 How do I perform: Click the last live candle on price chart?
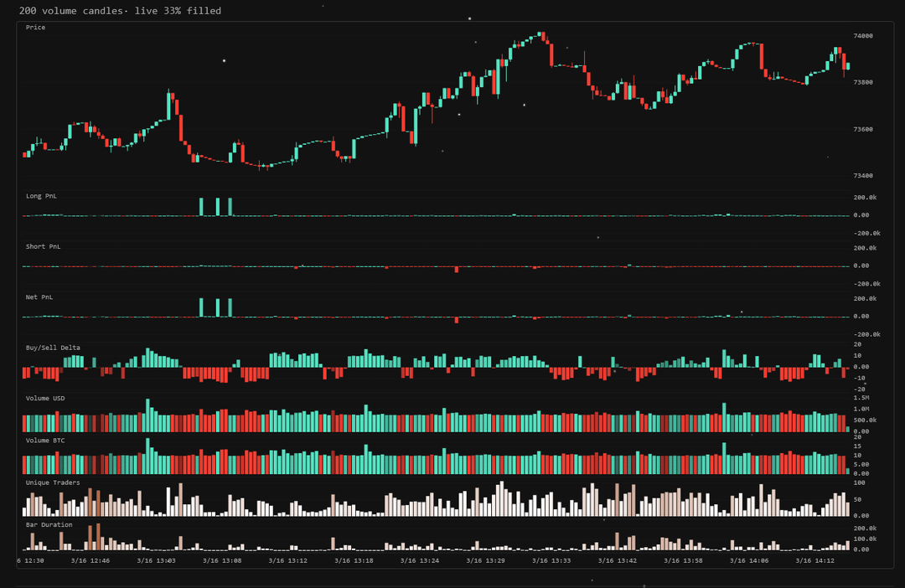(x=848, y=65)
